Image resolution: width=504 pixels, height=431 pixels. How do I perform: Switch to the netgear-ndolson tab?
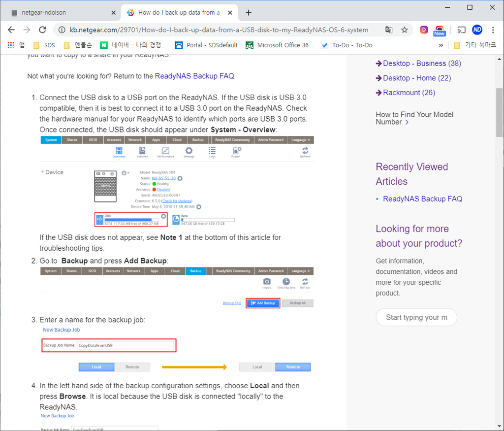[61, 12]
